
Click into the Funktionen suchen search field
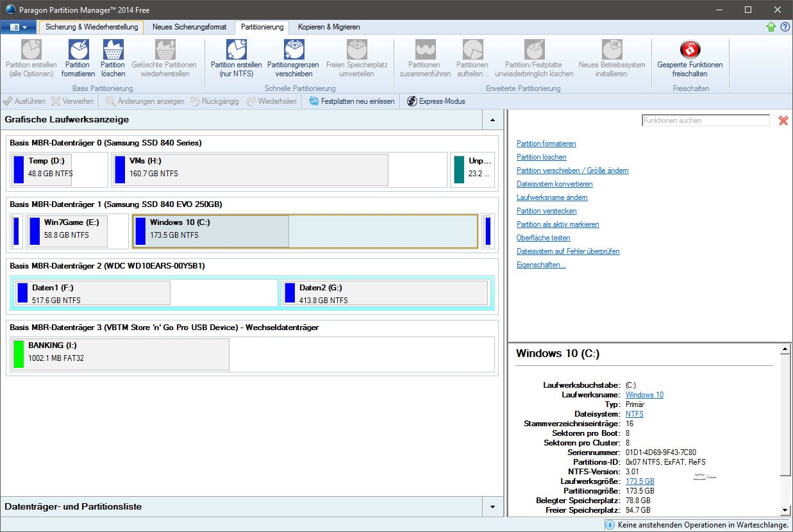[x=705, y=121]
